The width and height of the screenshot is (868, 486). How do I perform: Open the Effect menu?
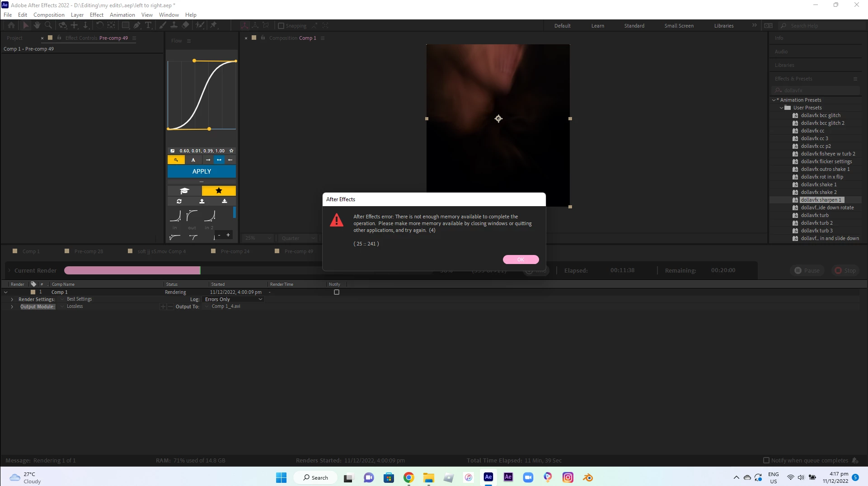tap(97, 14)
